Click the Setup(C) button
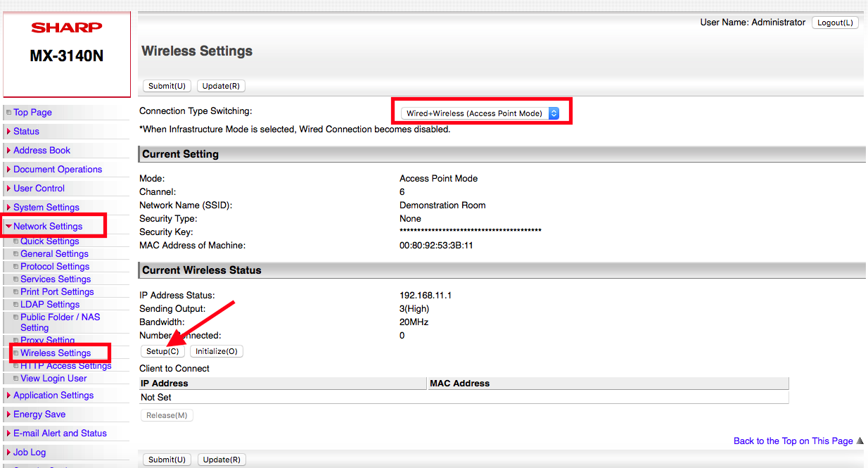868x468 pixels. pos(162,351)
